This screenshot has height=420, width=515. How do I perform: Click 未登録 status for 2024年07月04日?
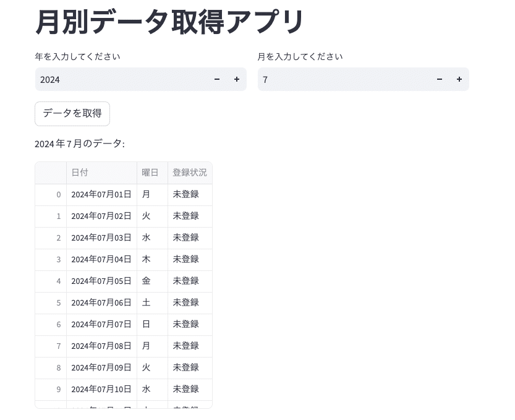click(190, 260)
